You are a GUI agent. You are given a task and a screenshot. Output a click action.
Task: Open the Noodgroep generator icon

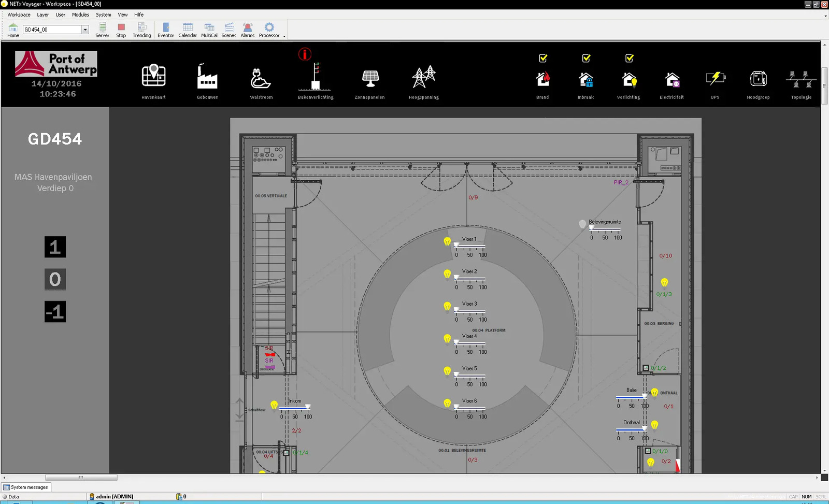(x=758, y=79)
